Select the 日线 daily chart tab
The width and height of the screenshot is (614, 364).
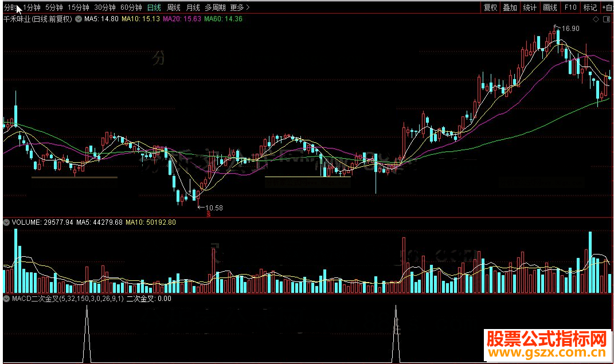coord(154,7)
